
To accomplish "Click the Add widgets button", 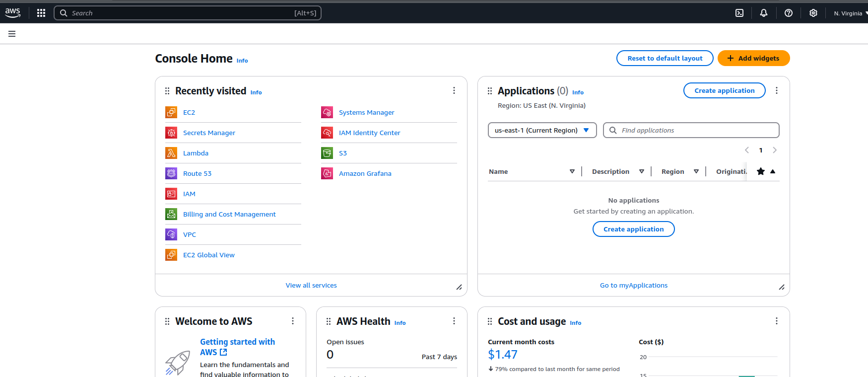I will [753, 58].
